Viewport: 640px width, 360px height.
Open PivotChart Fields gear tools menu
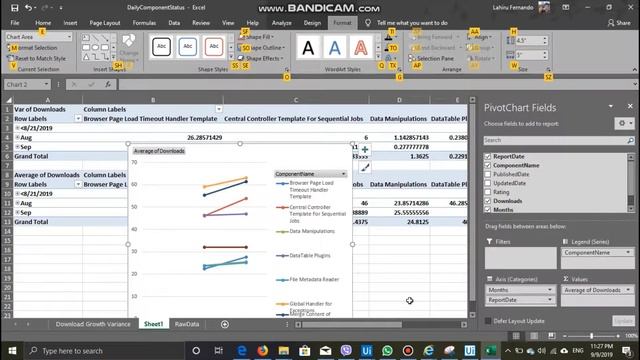click(x=624, y=123)
